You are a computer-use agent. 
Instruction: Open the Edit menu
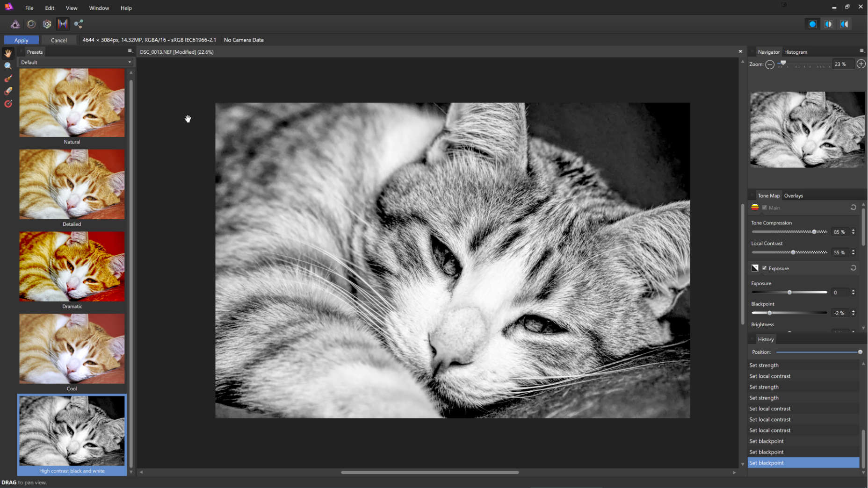point(50,8)
